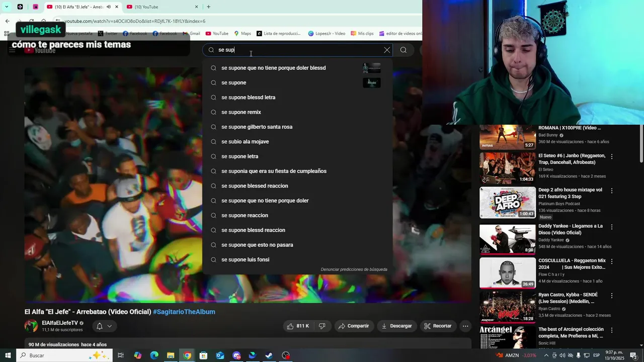Open options menu for Daddy Yankee video
Screen dimensions: 644x362
(x=612, y=227)
